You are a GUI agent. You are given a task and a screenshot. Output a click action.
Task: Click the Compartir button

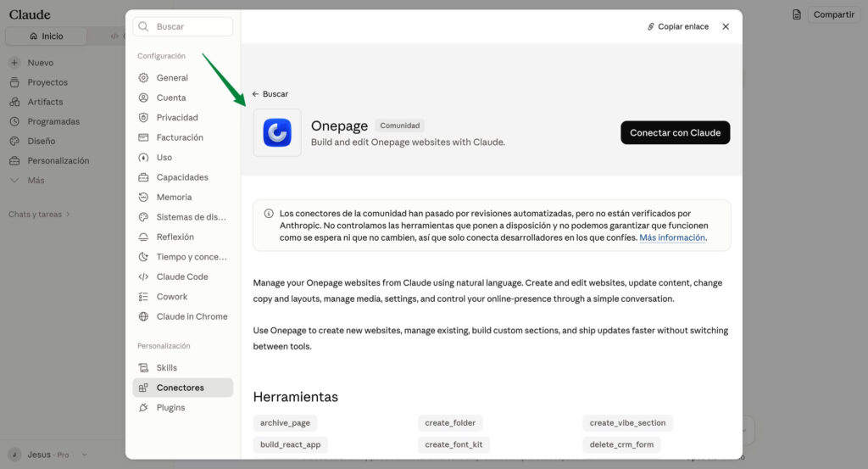834,14
